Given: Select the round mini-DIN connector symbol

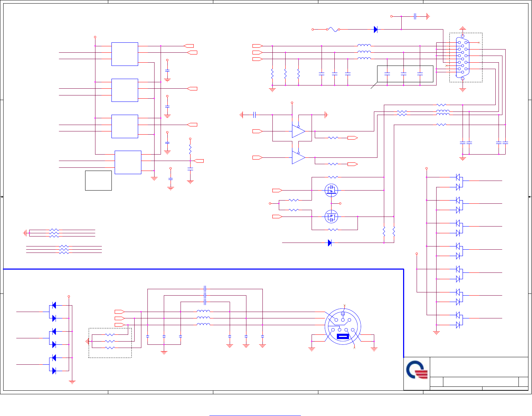Looking at the screenshot, I should click(x=343, y=327).
